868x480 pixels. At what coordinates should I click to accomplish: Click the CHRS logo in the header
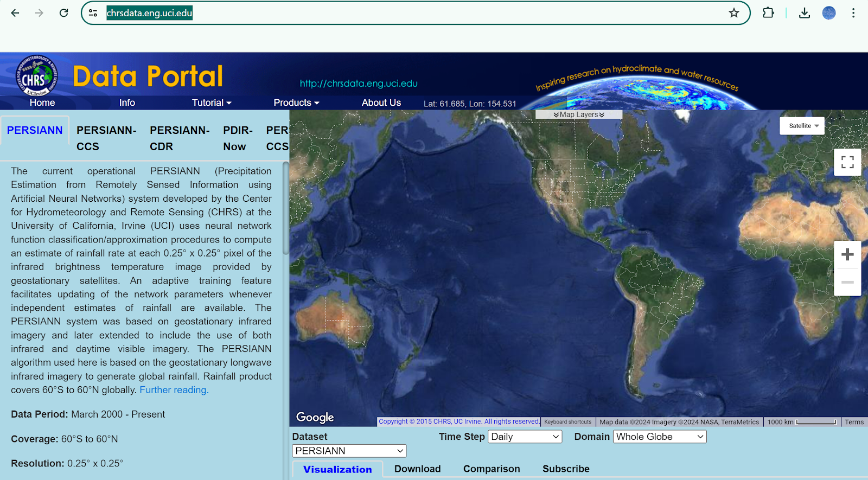pos(36,76)
